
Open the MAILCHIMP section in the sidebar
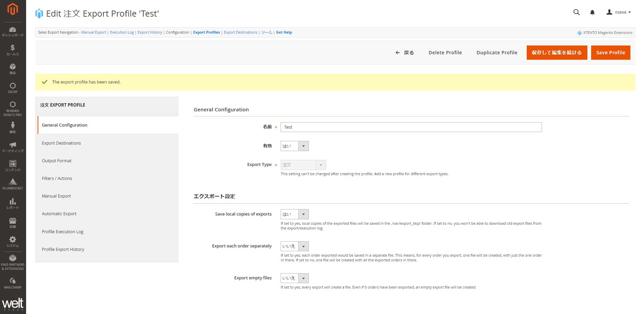click(13, 283)
